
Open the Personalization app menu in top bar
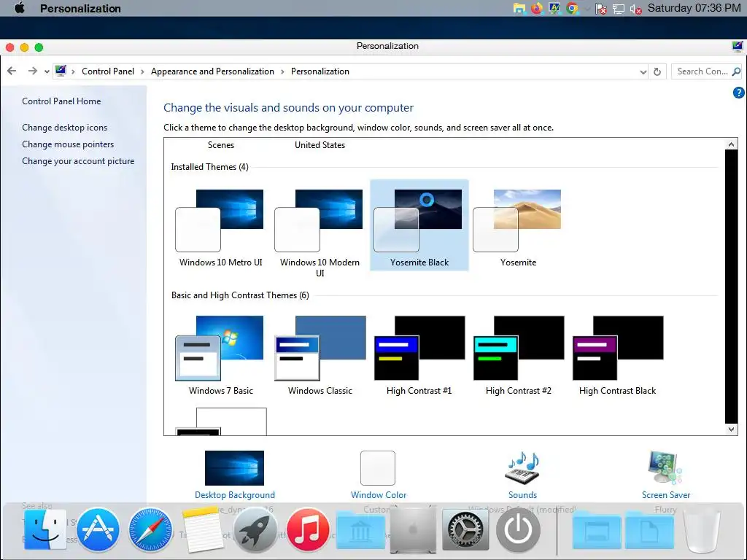80,9
